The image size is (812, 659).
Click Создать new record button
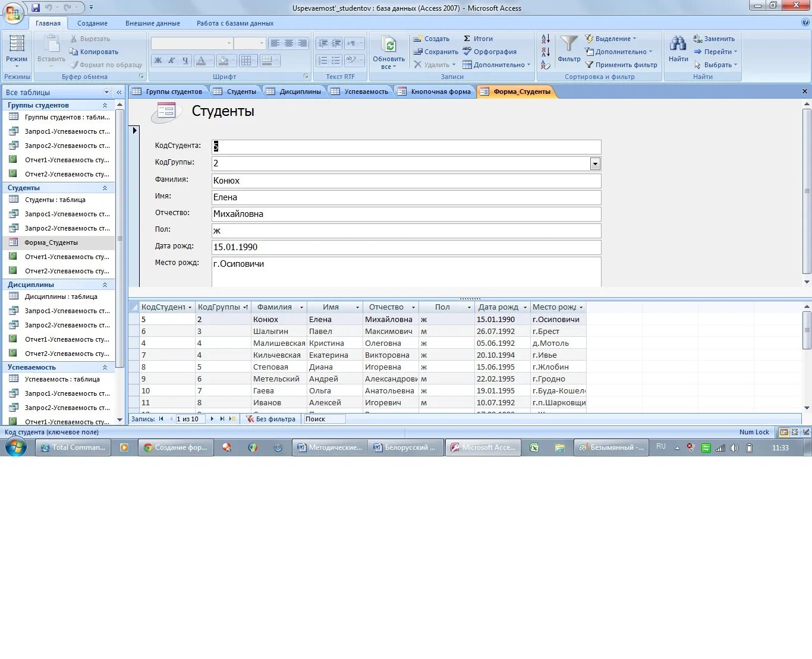pyautogui.click(x=432, y=39)
